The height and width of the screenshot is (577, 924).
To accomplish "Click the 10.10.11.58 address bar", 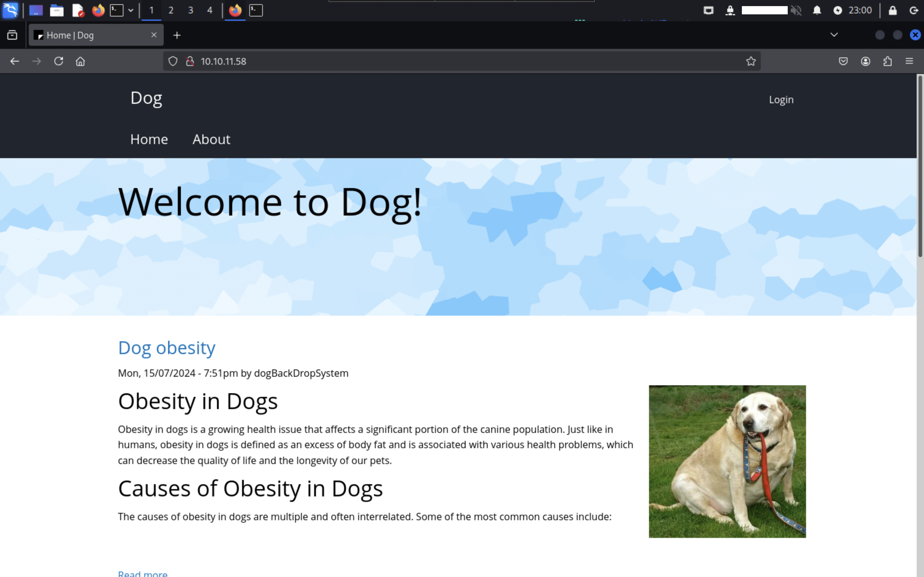I will pos(458,61).
